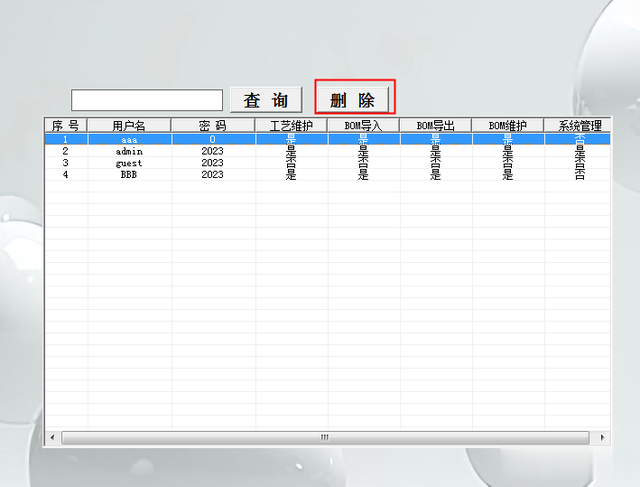This screenshot has width=640, height=487.
Task: Click the 序号 column header
Action: pyautogui.click(x=66, y=125)
